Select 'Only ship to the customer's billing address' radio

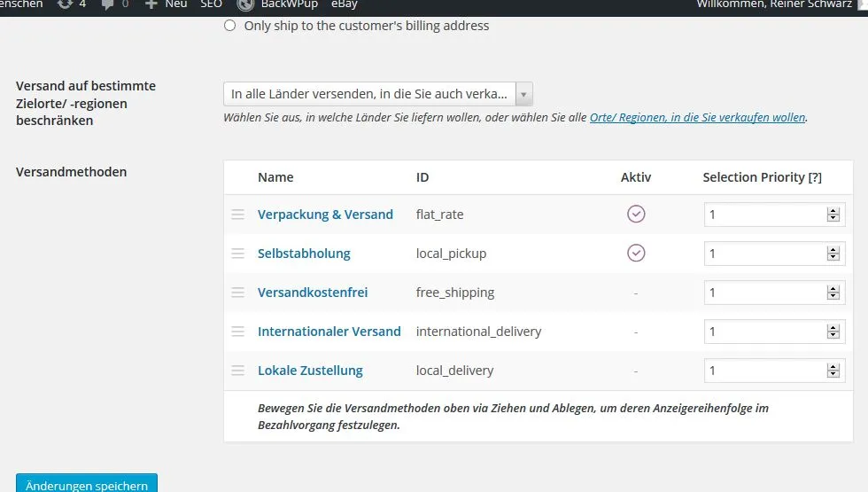(x=229, y=26)
